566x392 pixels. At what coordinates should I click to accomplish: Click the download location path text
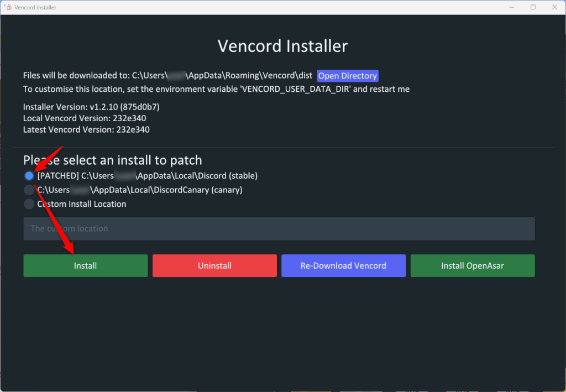coord(166,75)
